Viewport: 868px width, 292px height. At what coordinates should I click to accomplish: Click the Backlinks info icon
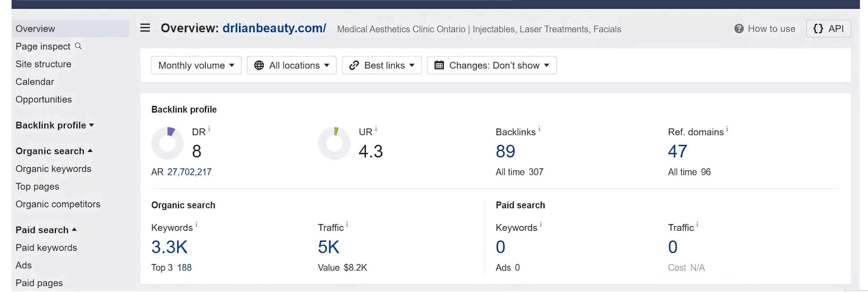[539, 128]
